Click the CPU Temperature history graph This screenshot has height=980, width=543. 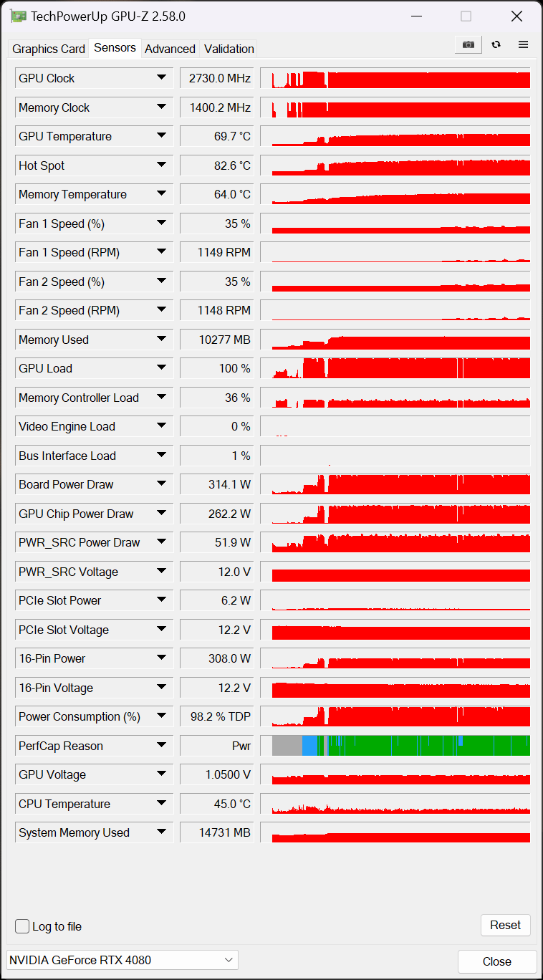395,804
